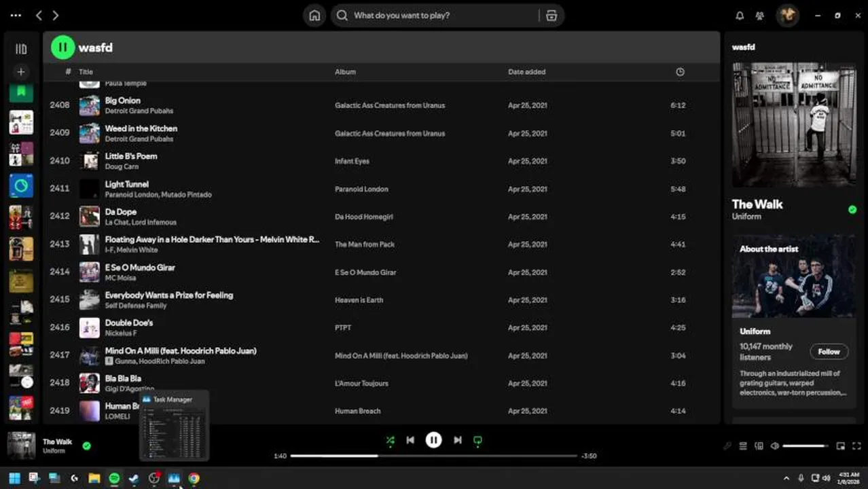Skip to the next track
Viewport: 868px width, 489px height.
458,440
